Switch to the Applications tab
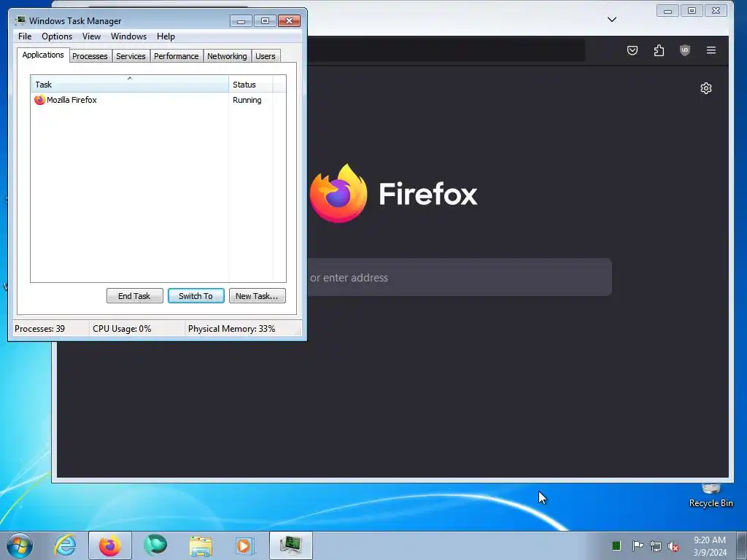The height and width of the screenshot is (560, 747). (x=43, y=55)
